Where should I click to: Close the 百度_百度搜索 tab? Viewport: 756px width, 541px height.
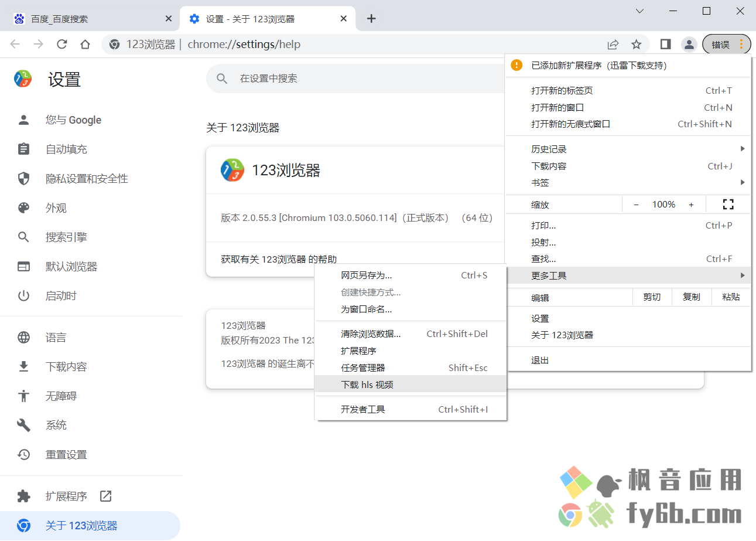(x=169, y=19)
